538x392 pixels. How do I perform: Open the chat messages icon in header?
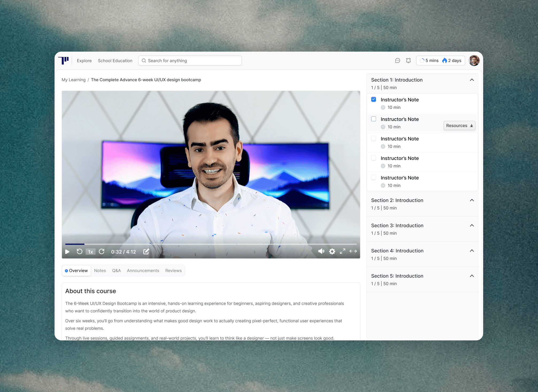click(398, 61)
